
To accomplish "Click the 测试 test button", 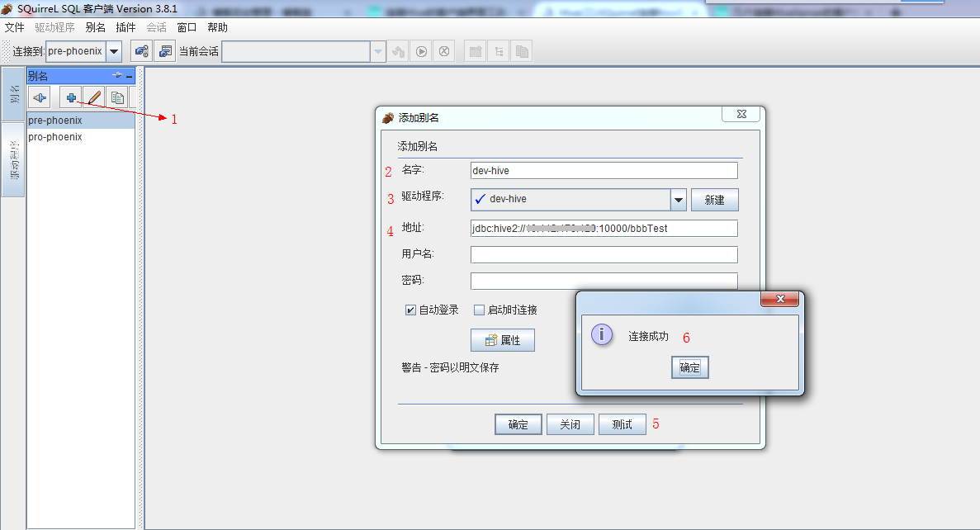I will (622, 424).
